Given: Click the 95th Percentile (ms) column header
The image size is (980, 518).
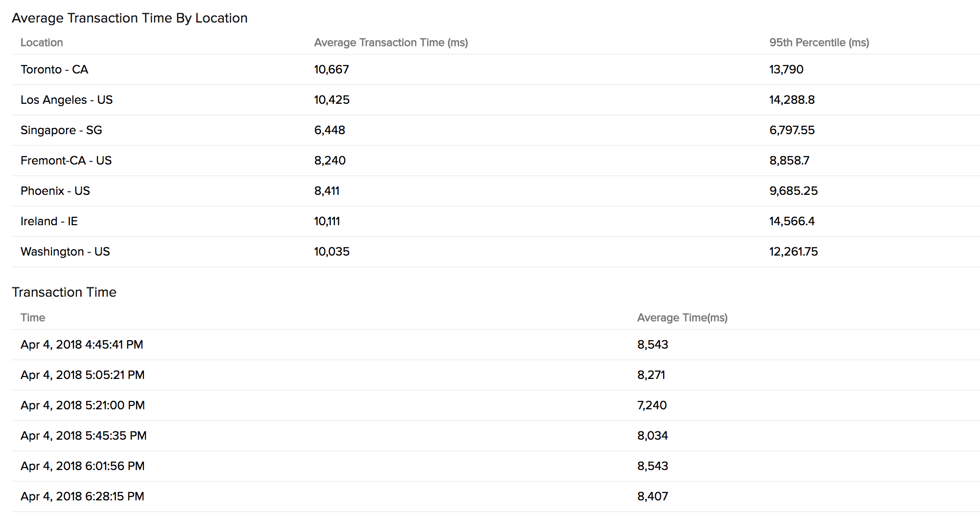Looking at the screenshot, I should click(x=819, y=43).
